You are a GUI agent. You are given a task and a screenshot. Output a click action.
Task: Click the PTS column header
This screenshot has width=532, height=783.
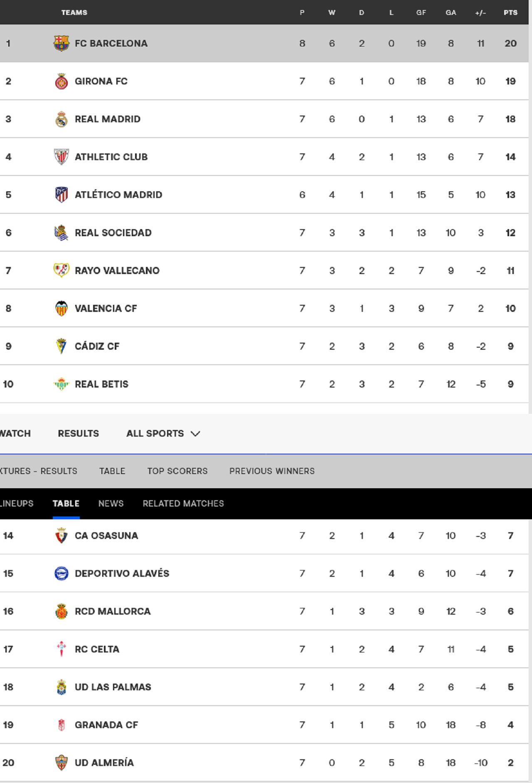(510, 12)
